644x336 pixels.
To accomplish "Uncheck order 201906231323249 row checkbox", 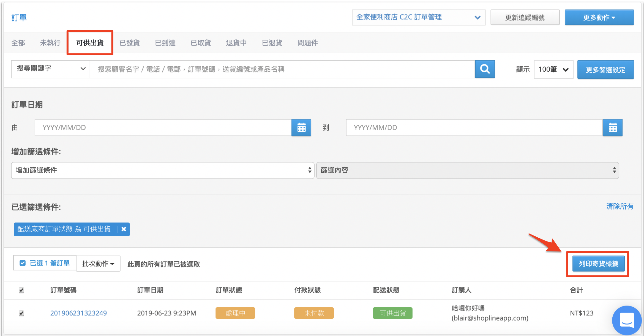I will [21, 313].
